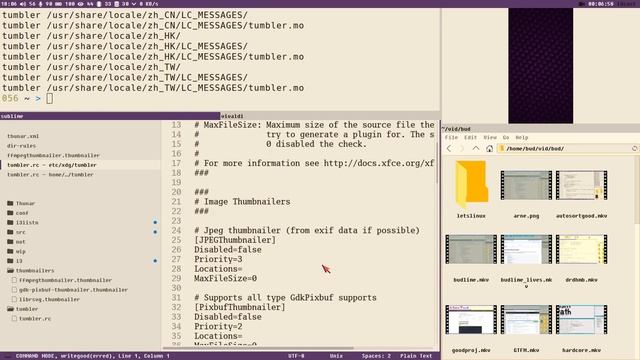Open the Edit menu in file manager

(x=470, y=138)
